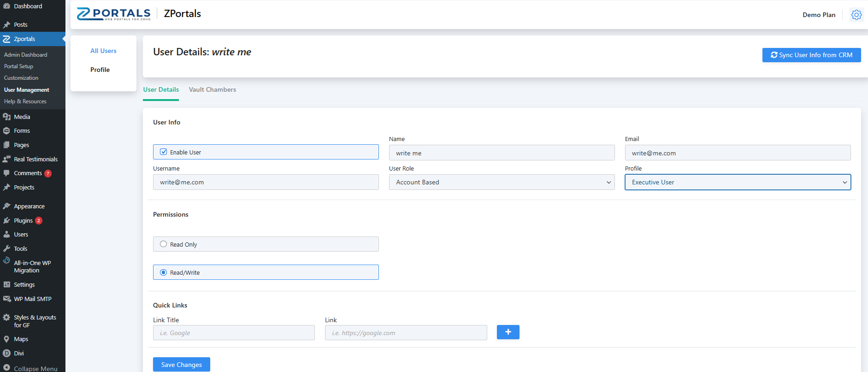Open Plugins in the admin sidebar

pos(23,220)
